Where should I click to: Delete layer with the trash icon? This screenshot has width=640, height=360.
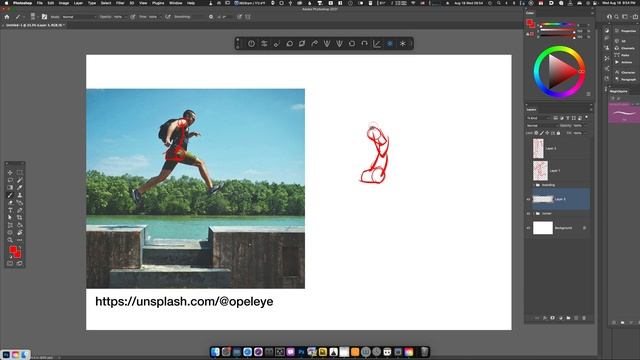pyautogui.click(x=584, y=318)
